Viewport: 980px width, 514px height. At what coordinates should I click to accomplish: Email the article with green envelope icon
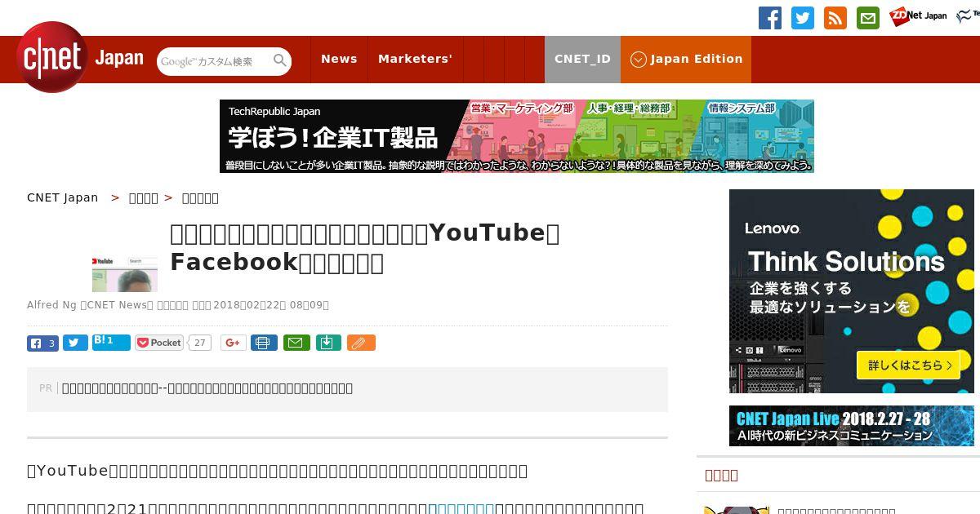296,343
